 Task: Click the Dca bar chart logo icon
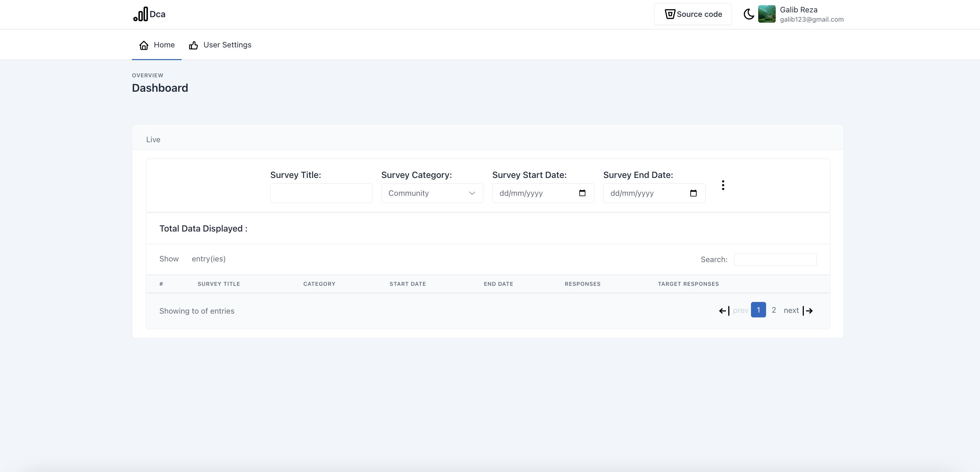pos(140,14)
